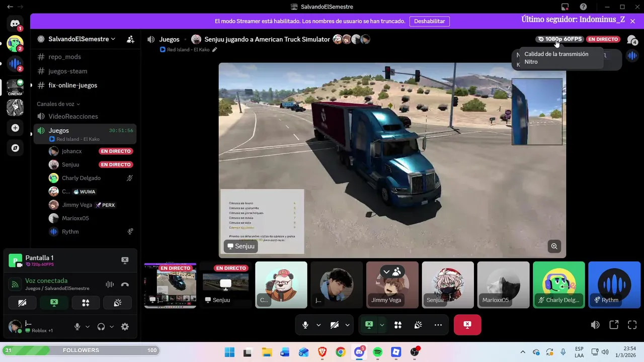Open the CINEMA server icon

click(x=15, y=86)
